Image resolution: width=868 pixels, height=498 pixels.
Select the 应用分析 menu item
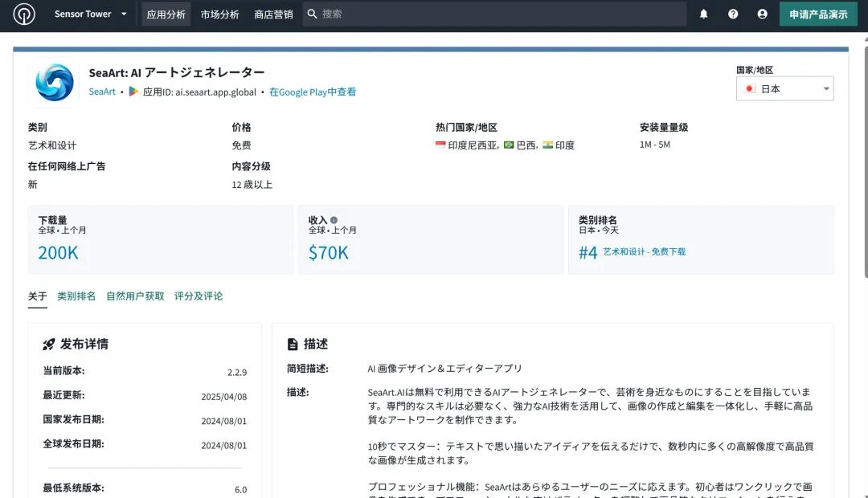coord(166,14)
